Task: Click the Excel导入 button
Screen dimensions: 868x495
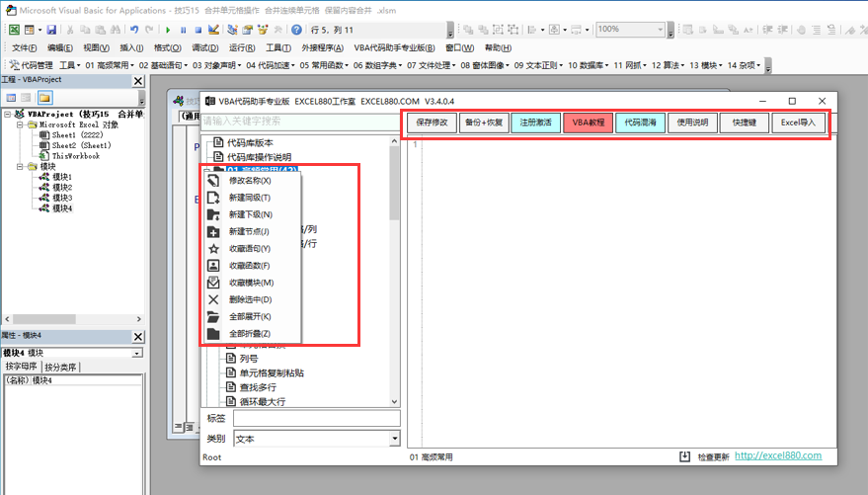Action: [x=798, y=123]
